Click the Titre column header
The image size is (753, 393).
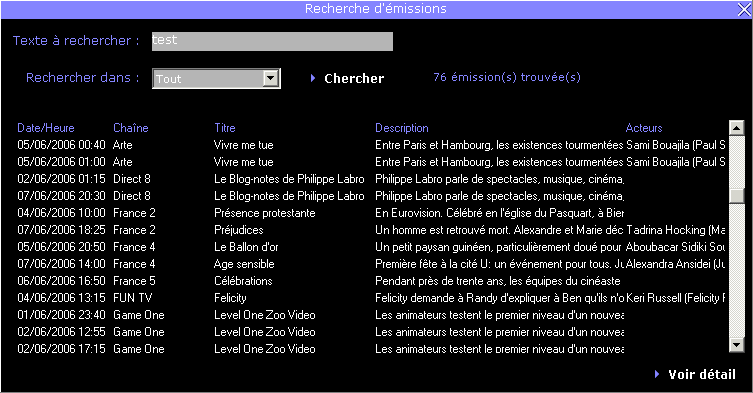point(225,128)
